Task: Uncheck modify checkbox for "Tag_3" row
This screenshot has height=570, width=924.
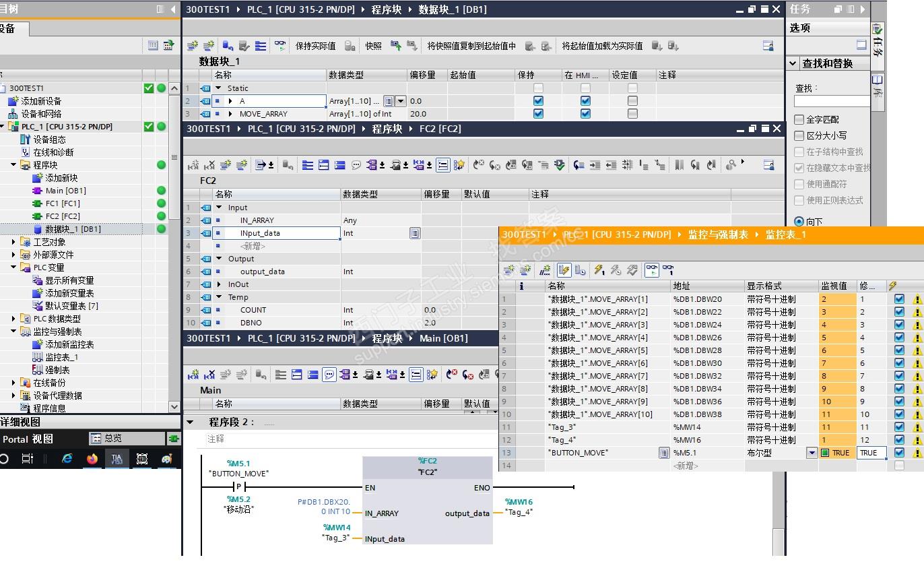Action: (x=899, y=427)
